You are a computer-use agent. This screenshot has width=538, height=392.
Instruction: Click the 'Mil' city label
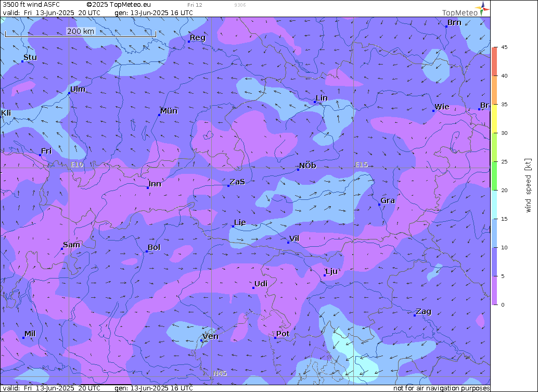coord(30,334)
